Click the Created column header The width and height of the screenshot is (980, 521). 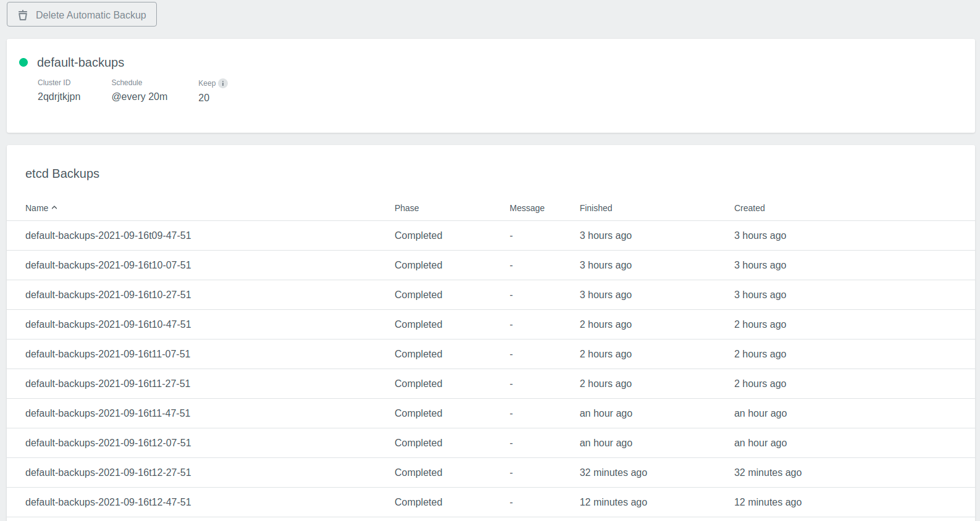click(750, 208)
